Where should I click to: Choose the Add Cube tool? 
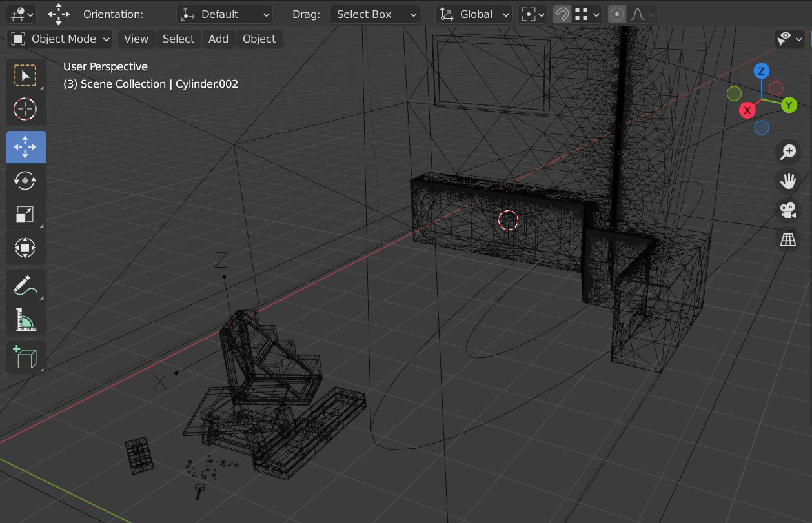26,357
